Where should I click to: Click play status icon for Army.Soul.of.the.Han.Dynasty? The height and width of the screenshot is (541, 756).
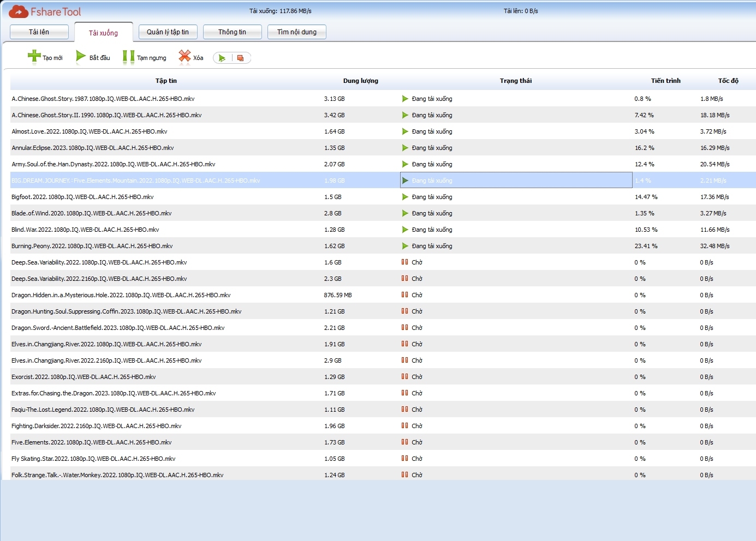coord(405,164)
